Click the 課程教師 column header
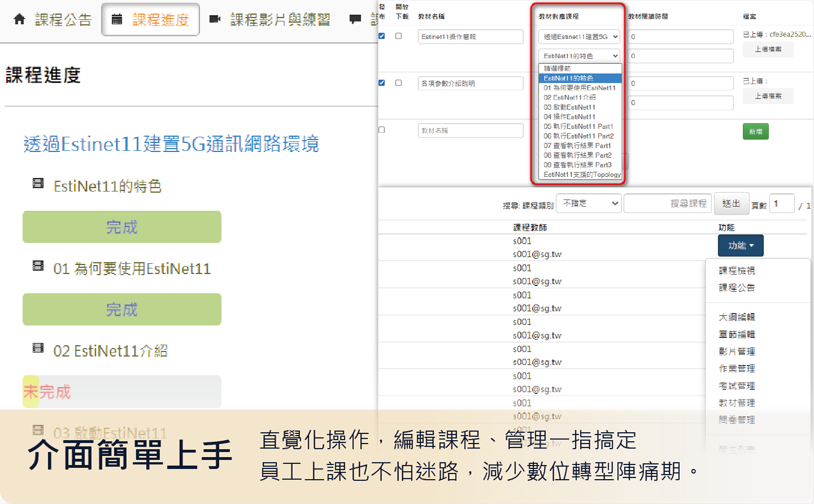 click(x=530, y=227)
